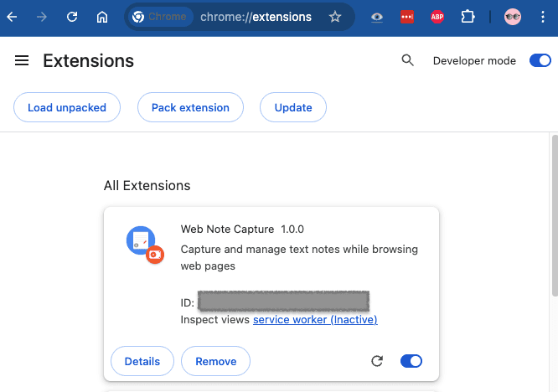558x392 pixels.
Task: Click the All Extensions heading
Action: click(147, 185)
